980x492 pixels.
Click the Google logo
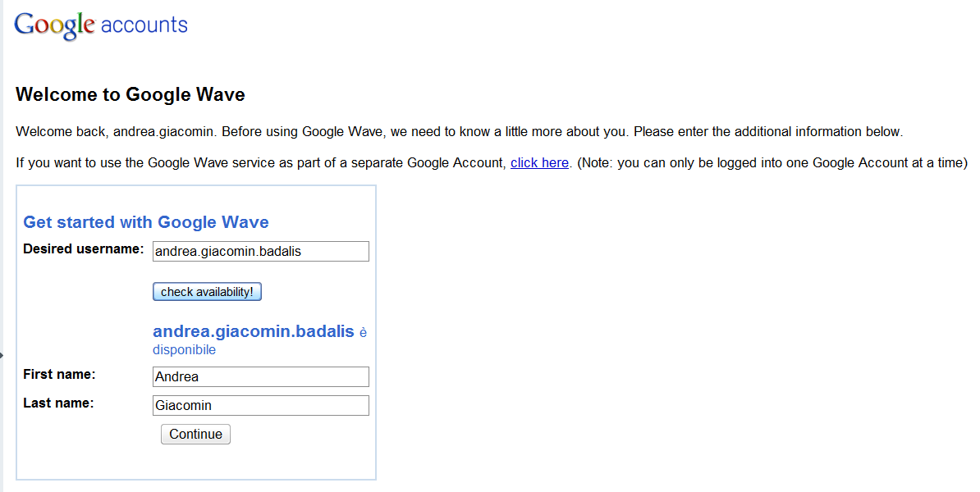tap(54, 25)
